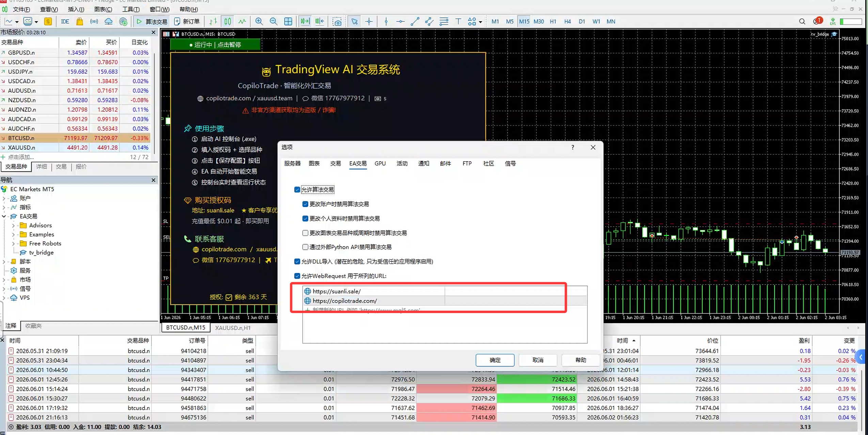Select the https://copilotrade.com/ URL entry
The height and width of the screenshot is (435, 868).
tap(444, 301)
